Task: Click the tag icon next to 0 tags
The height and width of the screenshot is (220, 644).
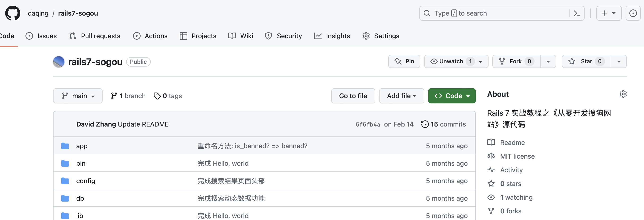Action: (157, 96)
